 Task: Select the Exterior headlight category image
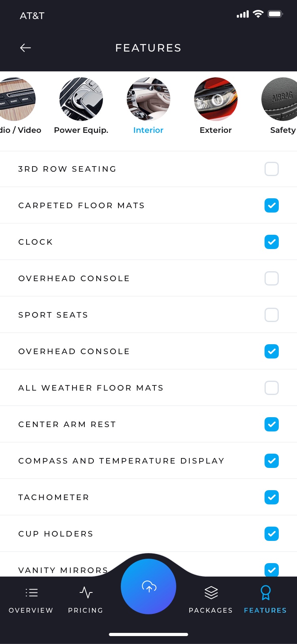pyautogui.click(x=216, y=99)
